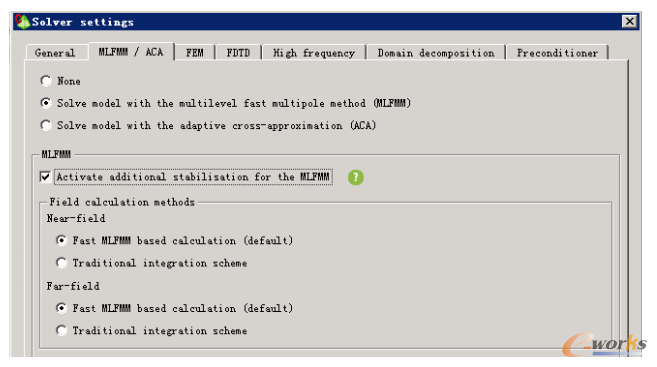
Task: Go to the Domain decomposition tab
Action: coord(436,53)
